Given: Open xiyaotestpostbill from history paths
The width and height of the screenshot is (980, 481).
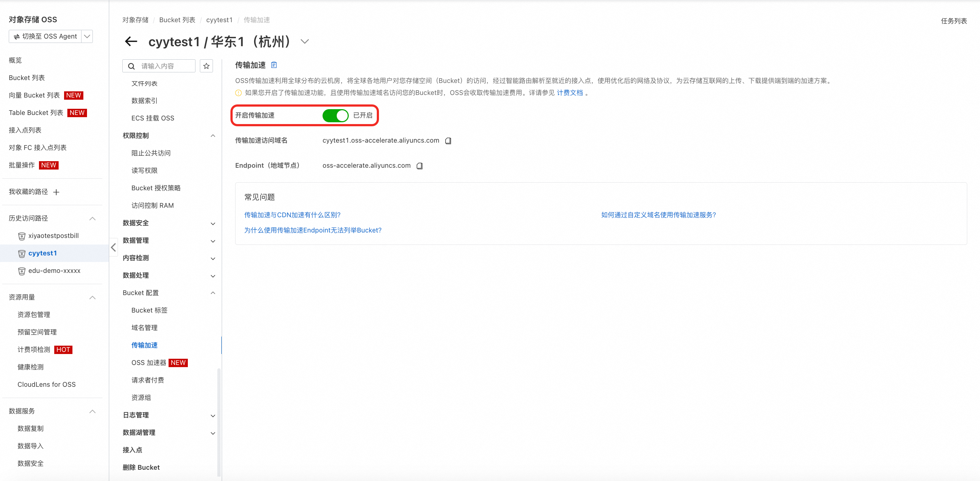Looking at the screenshot, I should click(x=53, y=236).
